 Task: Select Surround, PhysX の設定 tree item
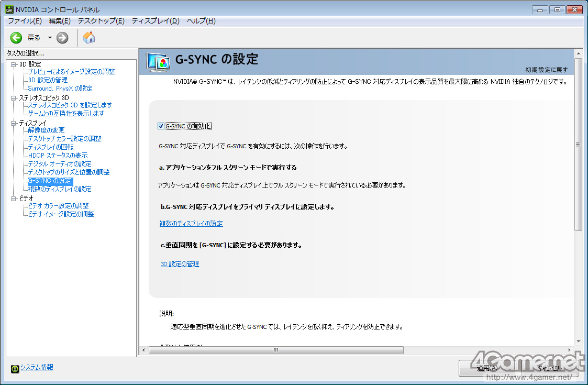(x=60, y=89)
